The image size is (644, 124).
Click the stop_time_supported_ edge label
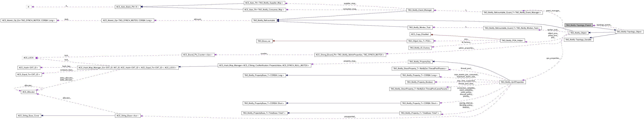[466, 81]
